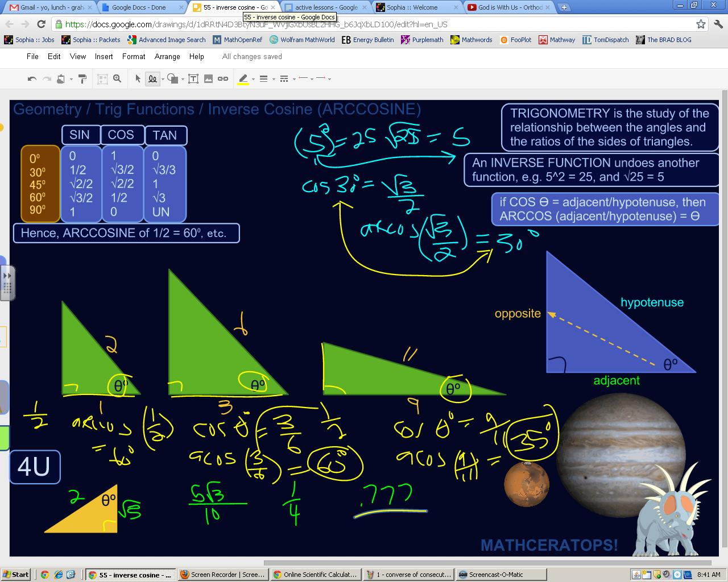Insert an image using the Image icon
The height and width of the screenshot is (582, 728).
click(208, 79)
